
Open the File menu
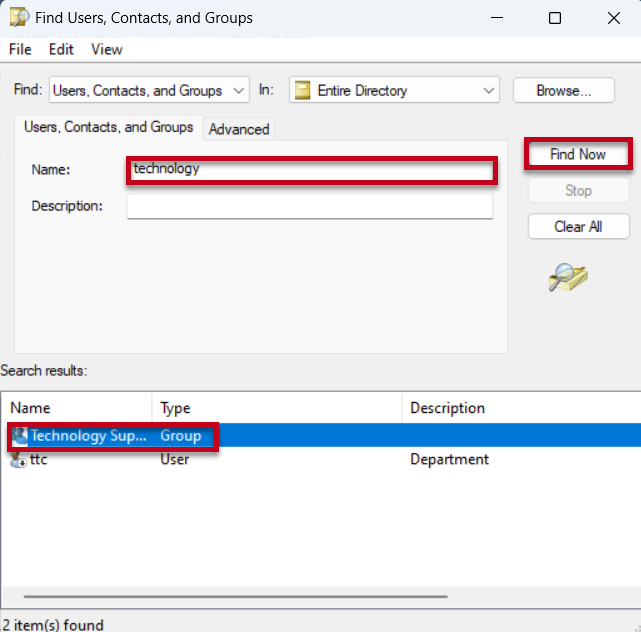point(20,49)
